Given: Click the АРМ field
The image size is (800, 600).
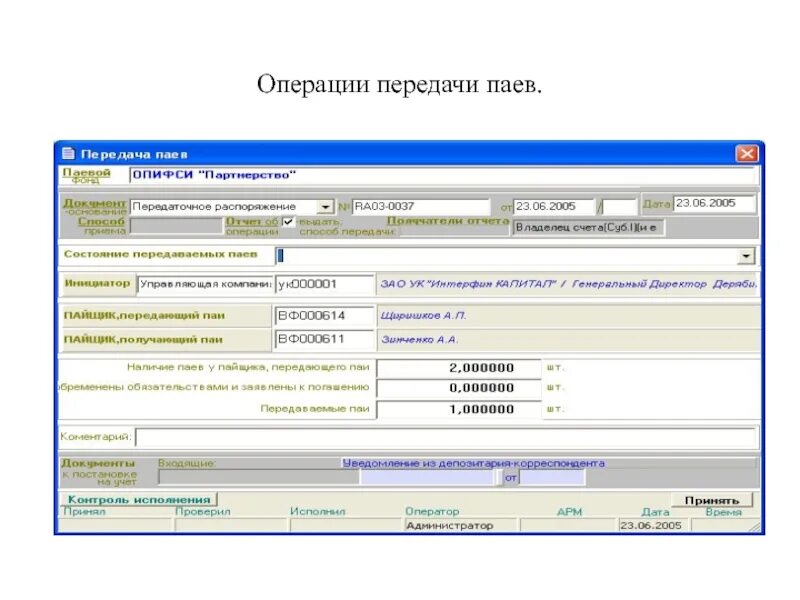Looking at the screenshot, I should point(568,526).
